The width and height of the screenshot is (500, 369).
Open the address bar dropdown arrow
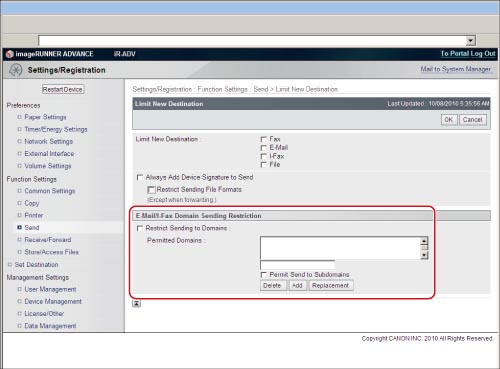(470, 41)
